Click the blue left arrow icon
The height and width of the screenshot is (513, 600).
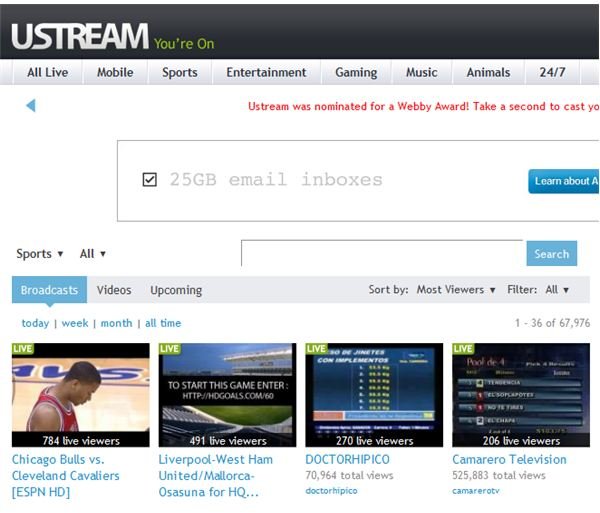click(31, 106)
